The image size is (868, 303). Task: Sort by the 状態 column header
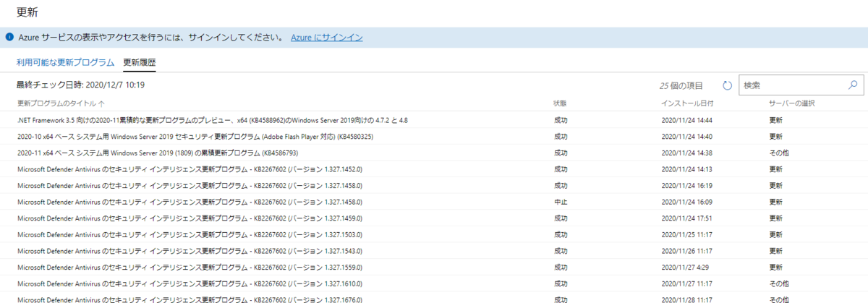point(561,103)
